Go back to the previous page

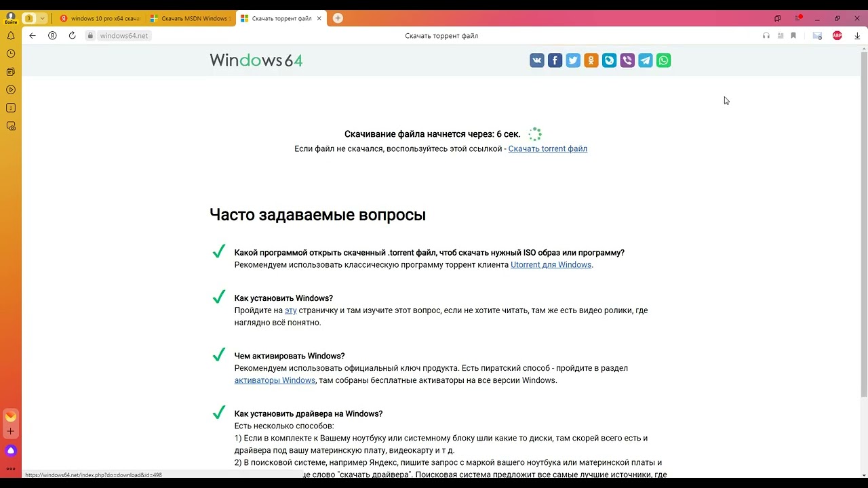click(33, 36)
